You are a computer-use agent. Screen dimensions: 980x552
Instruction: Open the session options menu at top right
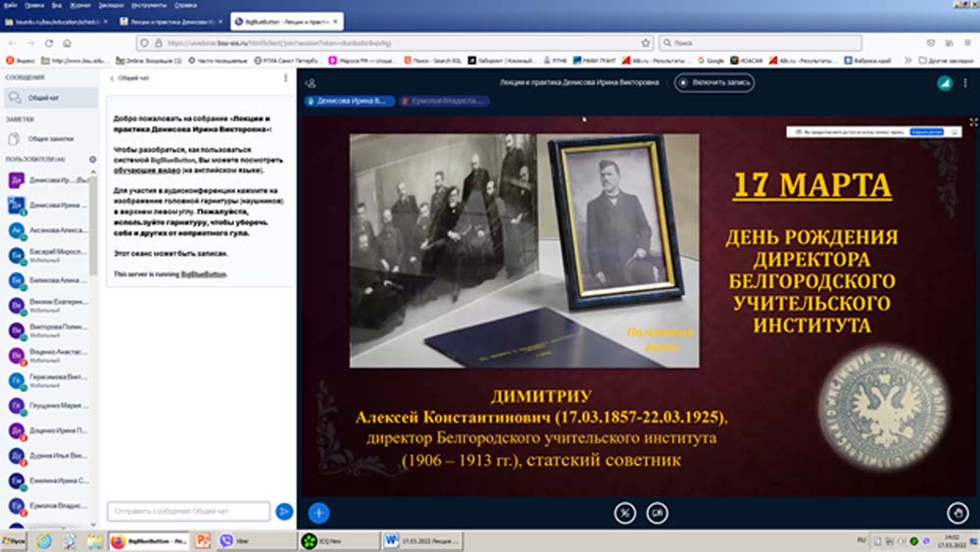[x=966, y=83]
